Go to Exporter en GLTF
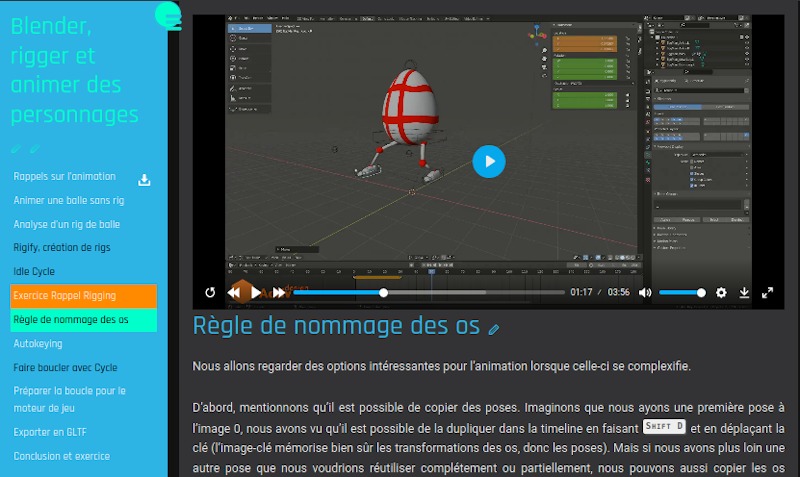Image resolution: width=800 pixels, height=477 pixels. [50, 432]
